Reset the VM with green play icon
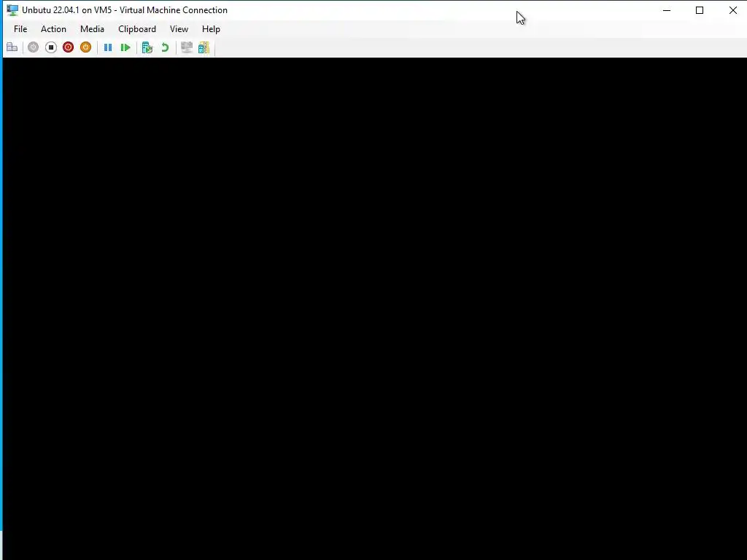This screenshot has width=747, height=560. point(125,47)
